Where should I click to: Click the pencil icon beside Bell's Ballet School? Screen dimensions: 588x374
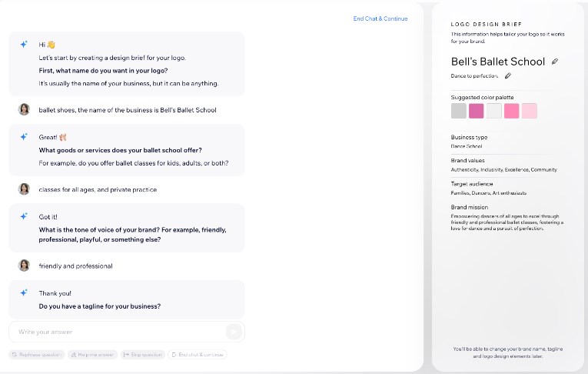point(555,62)
